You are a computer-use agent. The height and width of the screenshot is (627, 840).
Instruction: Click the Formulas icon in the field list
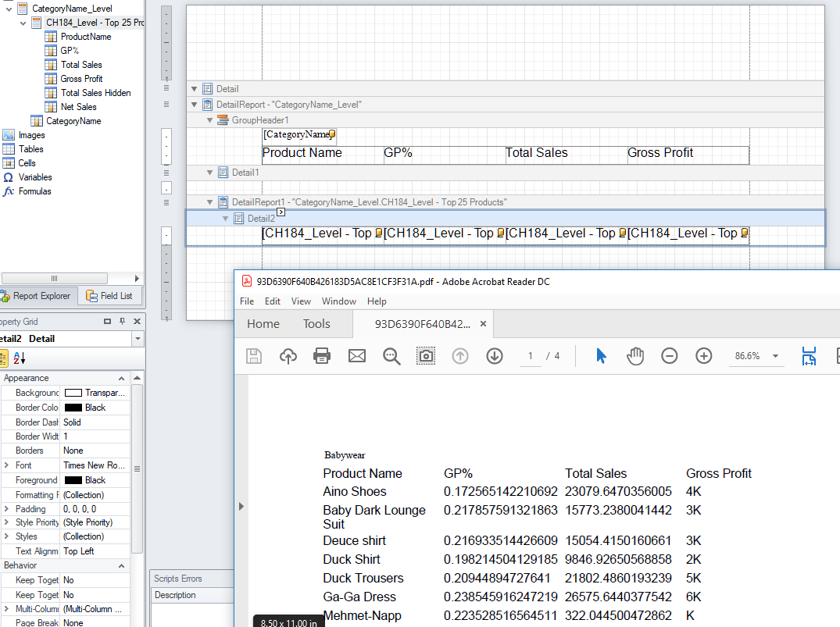10,191
